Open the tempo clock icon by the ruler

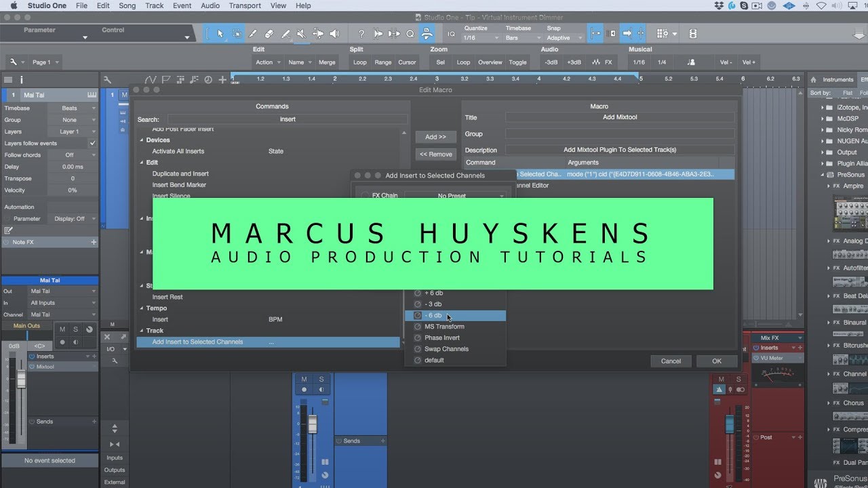pos(208,80)
